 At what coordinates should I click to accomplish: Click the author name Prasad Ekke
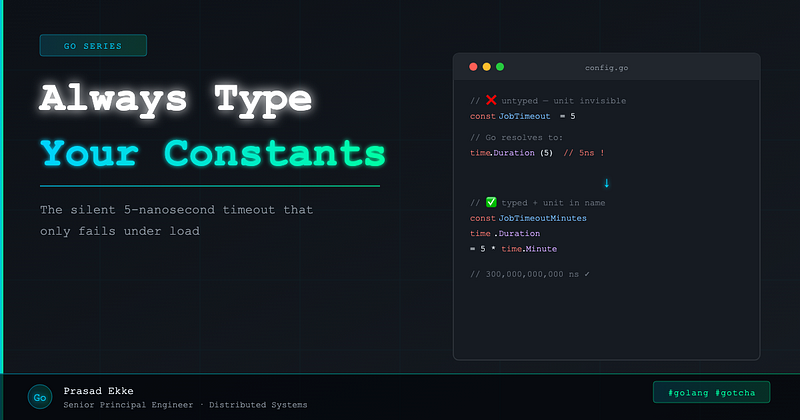tap(98, 391)
